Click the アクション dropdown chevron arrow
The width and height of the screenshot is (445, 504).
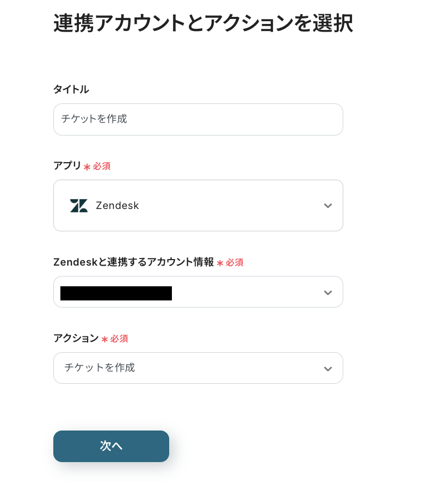[x=327, y=368]
